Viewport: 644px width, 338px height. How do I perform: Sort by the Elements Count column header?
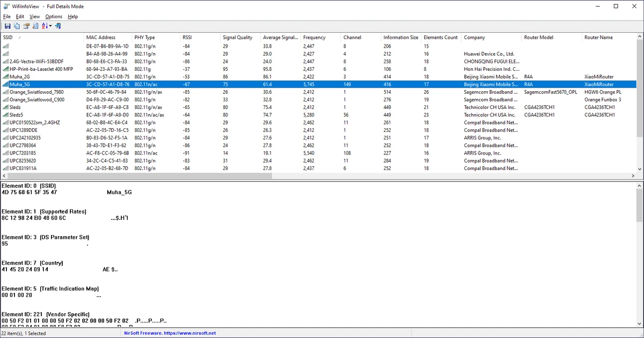(442, 38)
